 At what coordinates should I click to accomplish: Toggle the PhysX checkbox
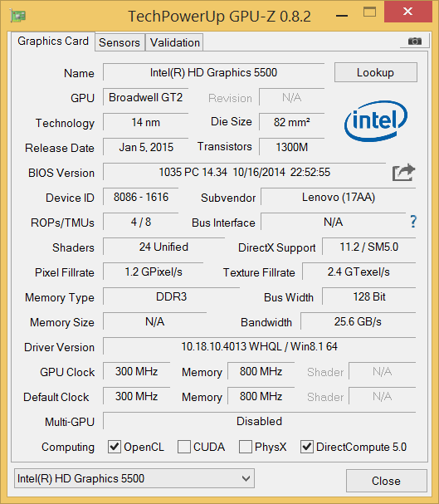click(246, 447)
